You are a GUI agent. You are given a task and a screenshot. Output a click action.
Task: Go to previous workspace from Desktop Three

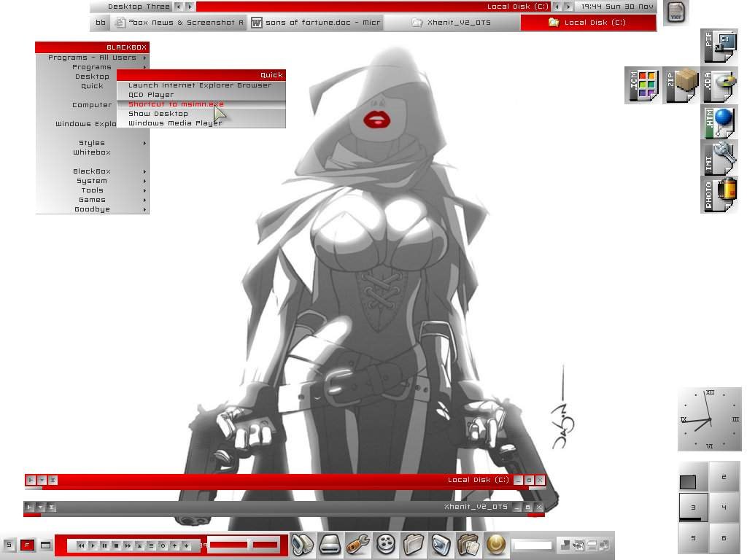point(179,7)
